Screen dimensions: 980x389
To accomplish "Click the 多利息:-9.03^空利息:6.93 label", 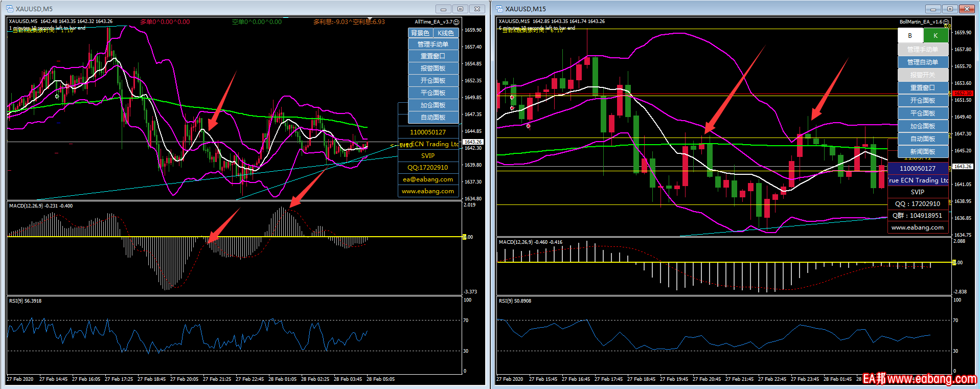I will (349, 22).
